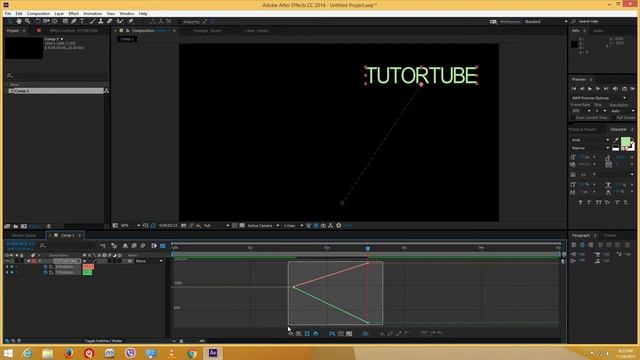
Task: Toggle All Caps text style
Action: pyautogui.click(x=598, y=202)
